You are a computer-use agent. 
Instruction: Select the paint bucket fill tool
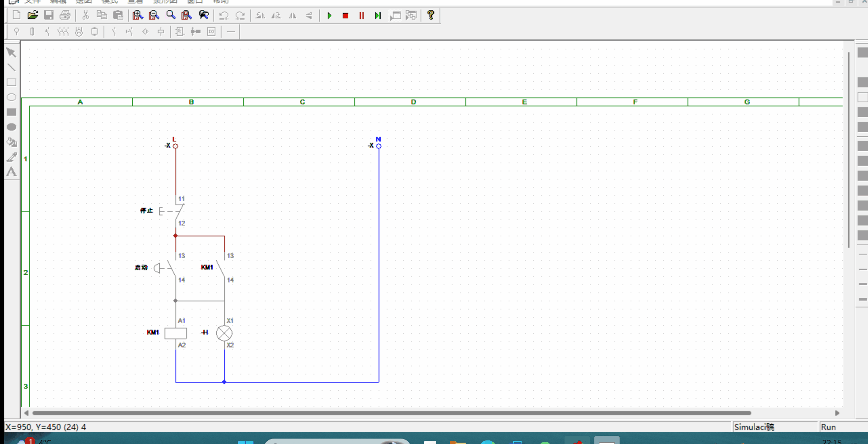click(x=12, y=142)
